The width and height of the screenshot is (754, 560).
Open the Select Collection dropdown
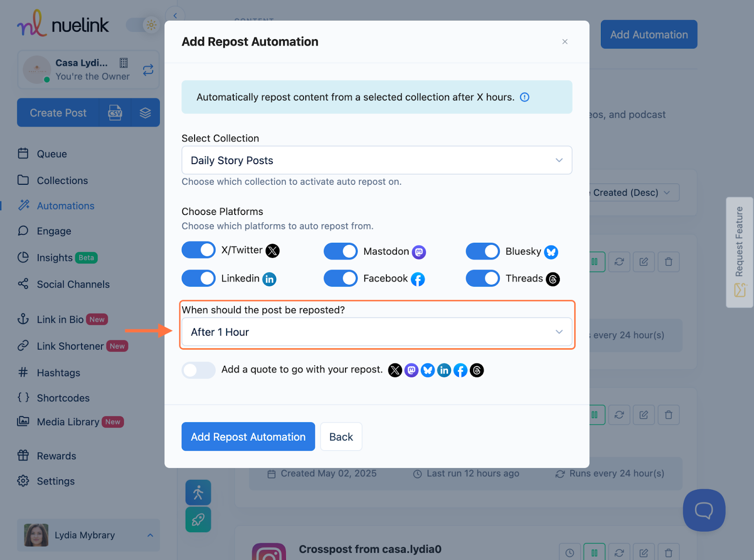point(377,160)
